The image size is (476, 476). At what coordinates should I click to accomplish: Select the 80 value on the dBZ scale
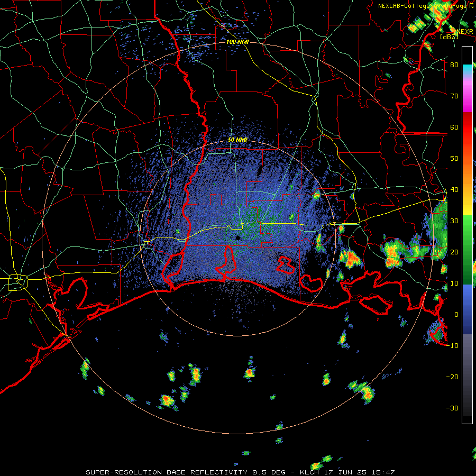pyautogui.click(x=454, y=65)
